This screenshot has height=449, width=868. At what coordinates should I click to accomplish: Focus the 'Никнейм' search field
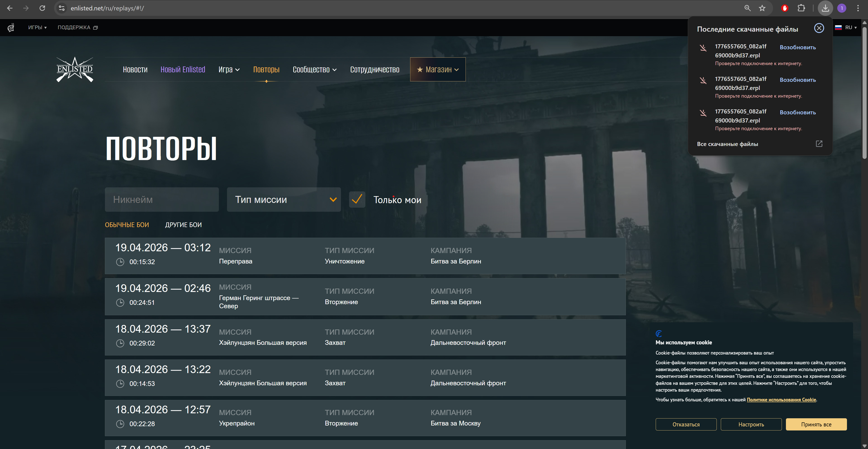(x=162, y=199)
